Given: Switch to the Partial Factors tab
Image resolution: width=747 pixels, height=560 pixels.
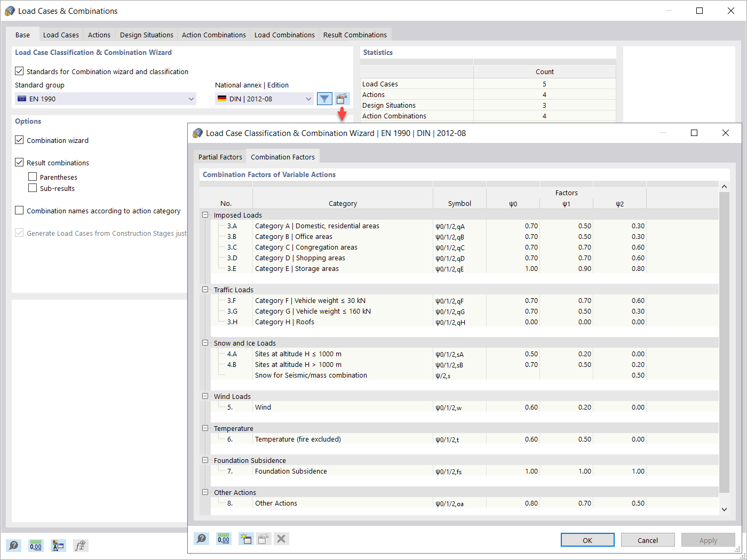Looking at the screenshot, I should (x=220, y=157).
